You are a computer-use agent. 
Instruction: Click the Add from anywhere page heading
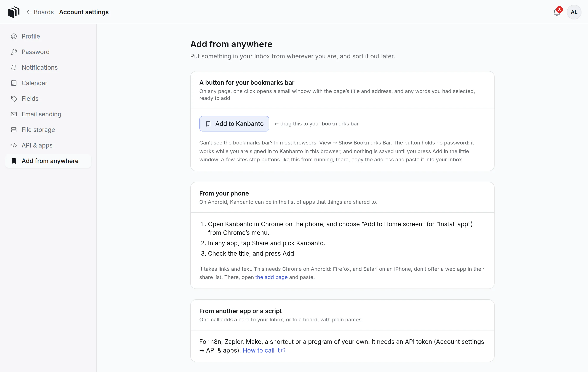(x=231, y=44)
